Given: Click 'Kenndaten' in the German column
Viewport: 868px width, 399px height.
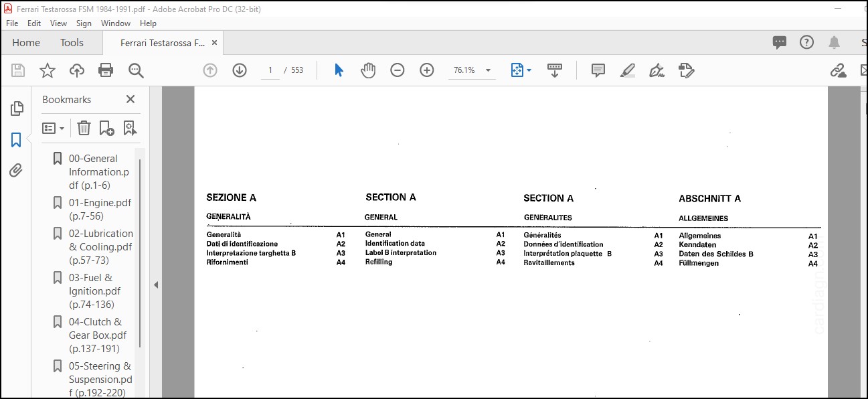Looking at the screenshot, I should 697,245.
